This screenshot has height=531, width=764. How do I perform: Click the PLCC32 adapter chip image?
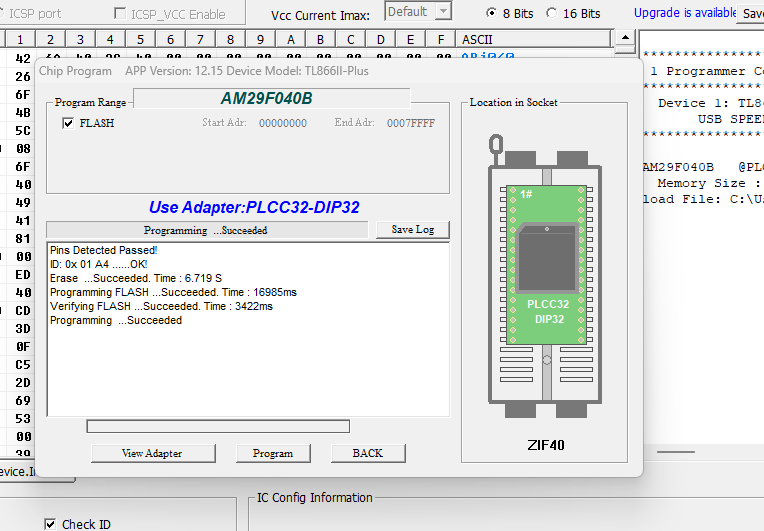tap(547, 258)
